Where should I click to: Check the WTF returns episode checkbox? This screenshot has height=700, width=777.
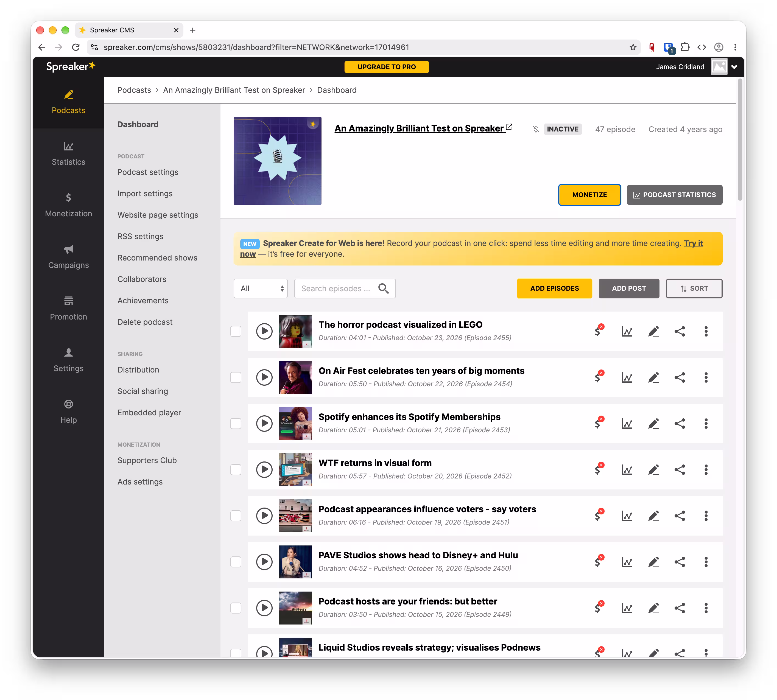pyautogui.click(x=235, y=470)
